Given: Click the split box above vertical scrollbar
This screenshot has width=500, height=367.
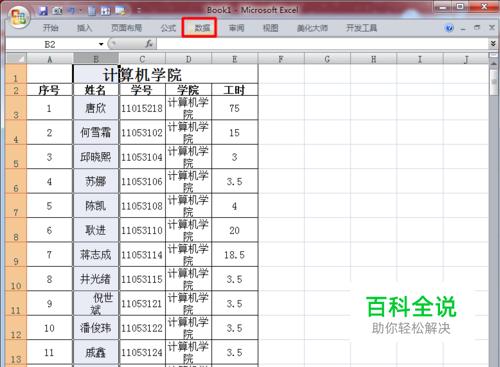Looking at the screenshot, I should [494, 55].
